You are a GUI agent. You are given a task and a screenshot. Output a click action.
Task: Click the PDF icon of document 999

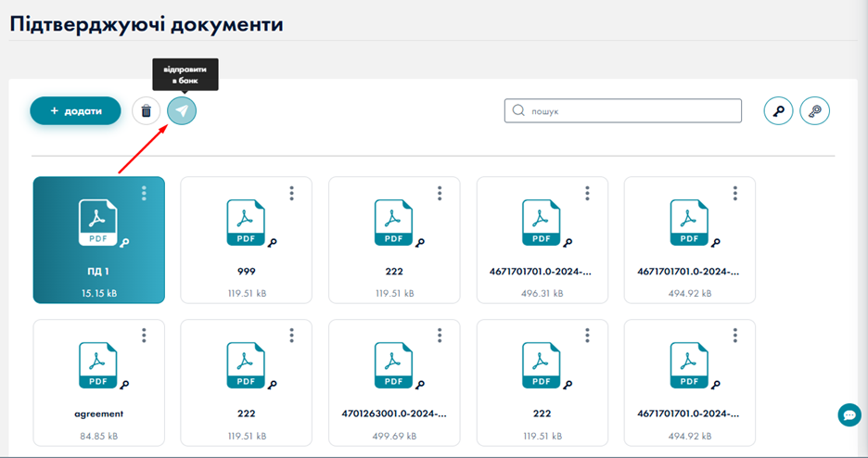coord(245,223)
